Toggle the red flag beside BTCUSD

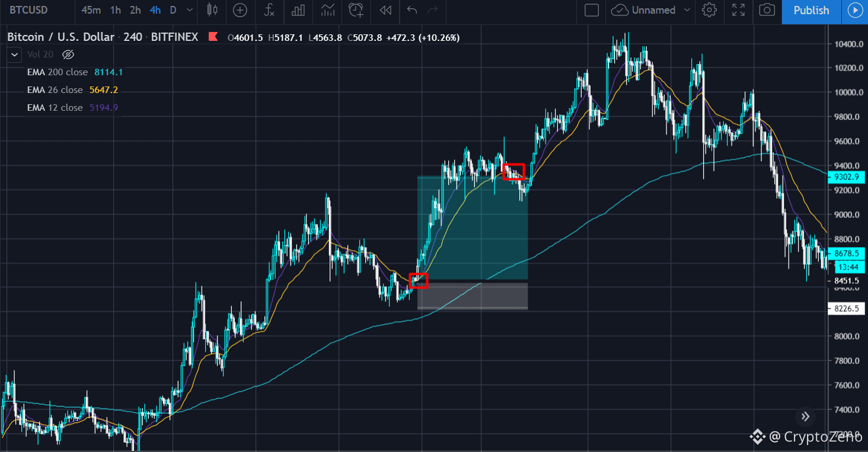click(213, 36)
